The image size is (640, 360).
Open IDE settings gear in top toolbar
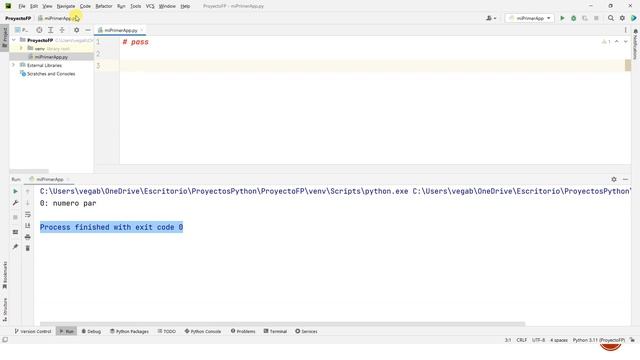[622, 18]
